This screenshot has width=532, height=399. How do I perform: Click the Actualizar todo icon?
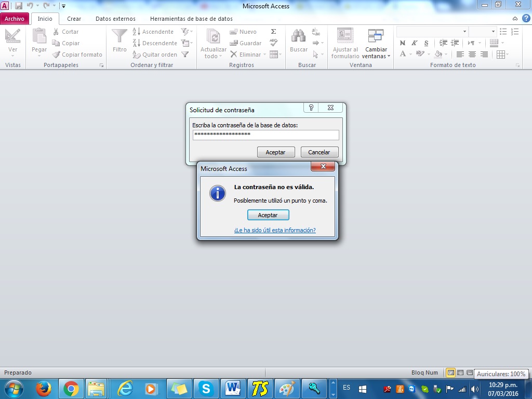[x=214, y=37]
